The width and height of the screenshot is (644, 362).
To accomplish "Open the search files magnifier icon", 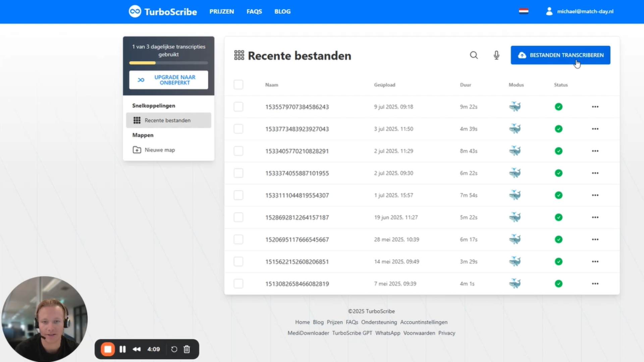I will 474,55.
